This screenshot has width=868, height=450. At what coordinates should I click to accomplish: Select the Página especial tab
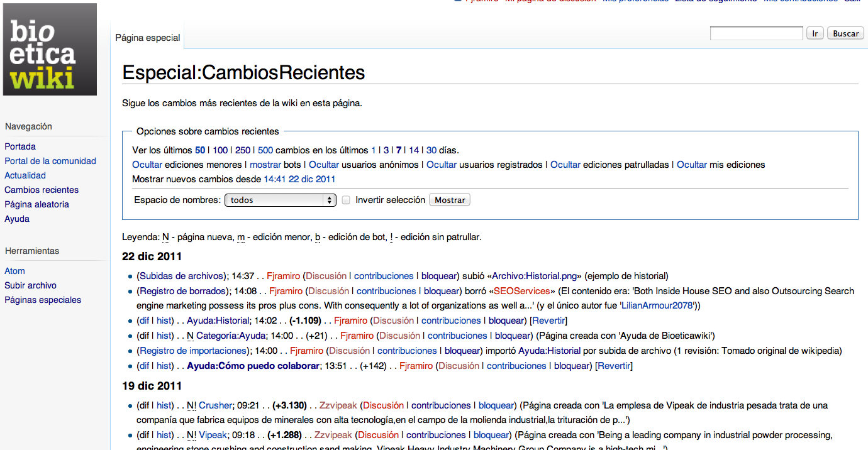[148, 38]
